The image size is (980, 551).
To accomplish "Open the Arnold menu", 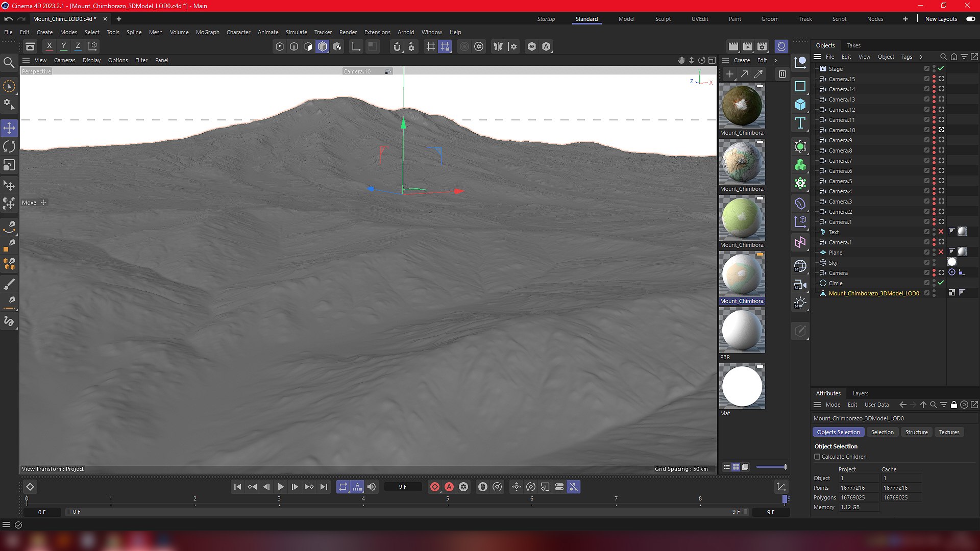I will pos(406,32).
